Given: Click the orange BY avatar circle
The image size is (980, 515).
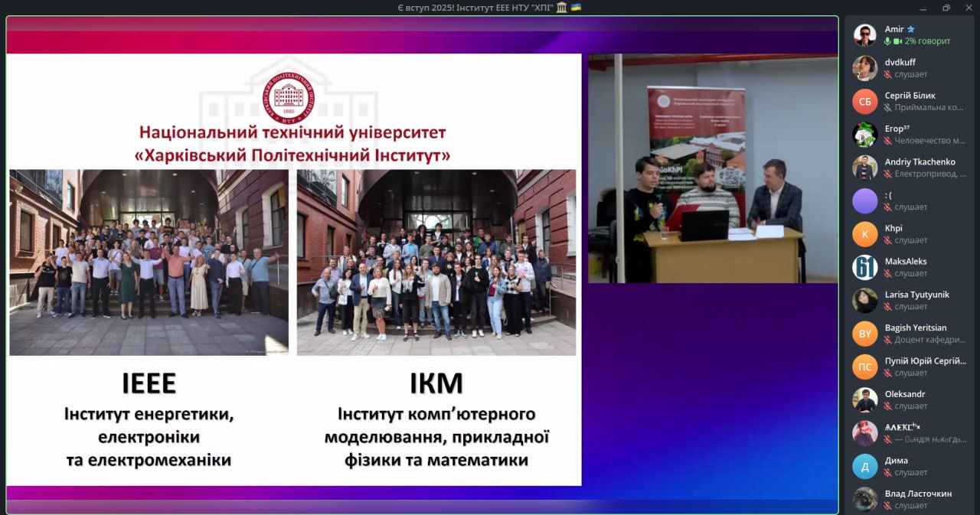Looking at the screenshot, I should 865,334.
